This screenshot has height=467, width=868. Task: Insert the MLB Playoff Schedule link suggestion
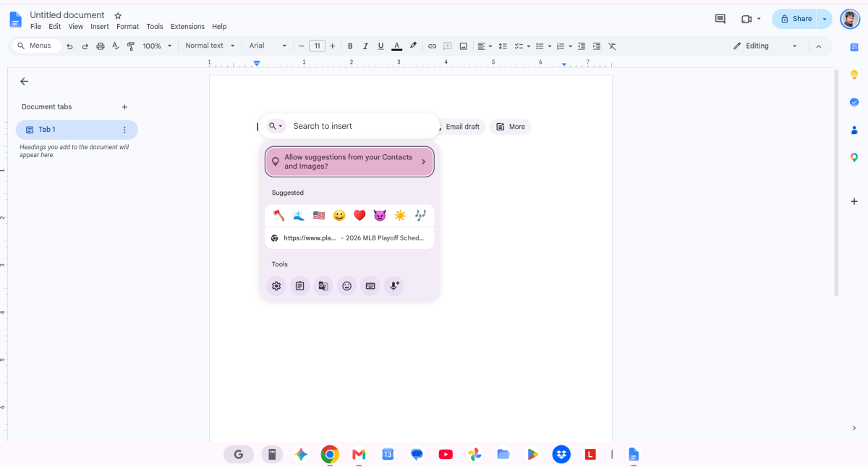pyautogui.click(x=349, y=237)
